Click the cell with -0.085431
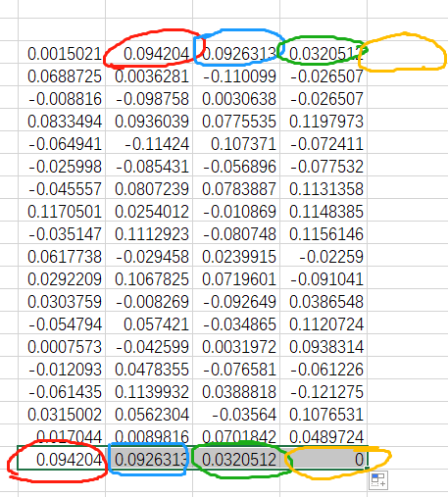This screenshot has height=497, width=448. point(149,165)
